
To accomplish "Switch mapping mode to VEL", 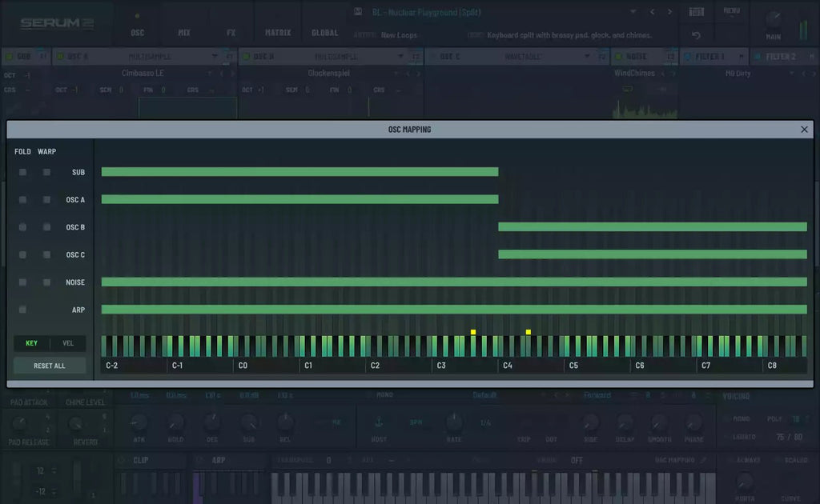I will pyautogui.click(x=68, y=343).
